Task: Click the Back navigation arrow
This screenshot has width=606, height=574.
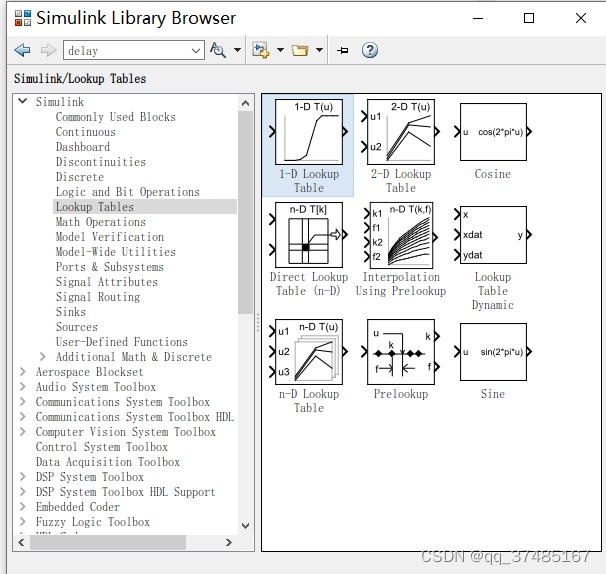Action: coord(22,50)
